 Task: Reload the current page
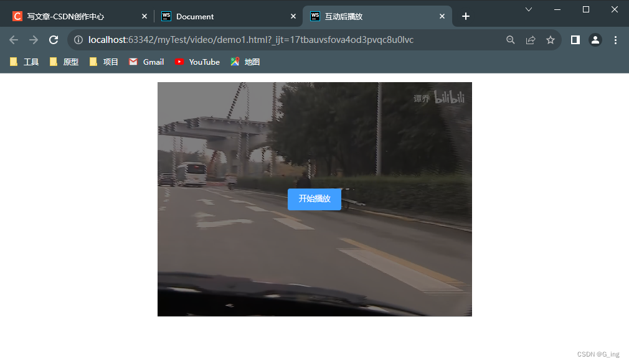tap(54, 40)
